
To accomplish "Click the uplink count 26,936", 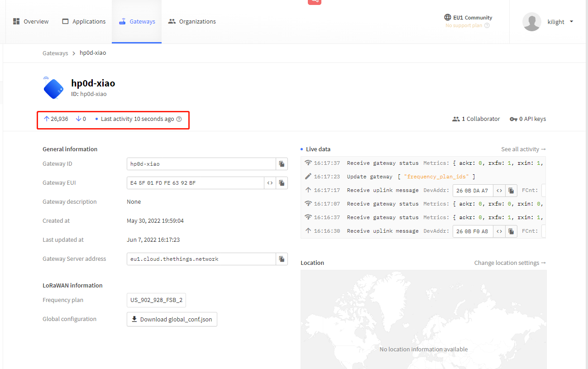I will coord(56,119).
